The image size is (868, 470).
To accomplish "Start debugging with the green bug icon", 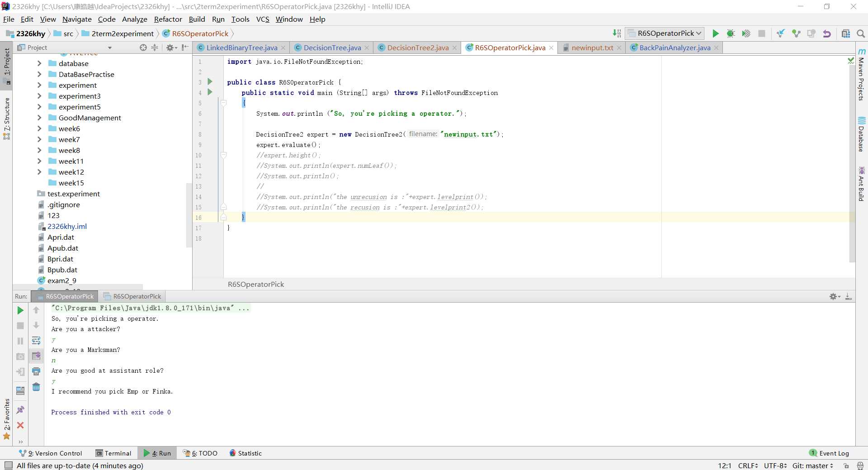I will [x=731, y=33].
